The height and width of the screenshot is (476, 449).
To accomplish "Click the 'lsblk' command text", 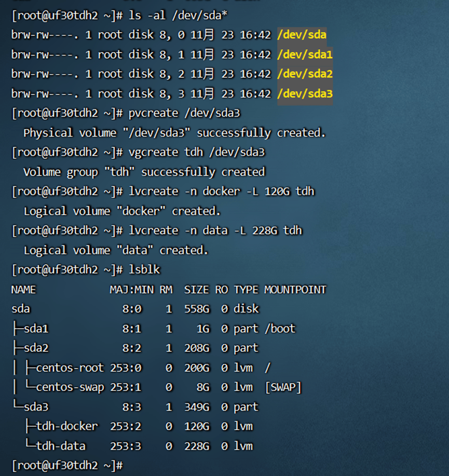I will pyautogui.click(x=144, y=269).
